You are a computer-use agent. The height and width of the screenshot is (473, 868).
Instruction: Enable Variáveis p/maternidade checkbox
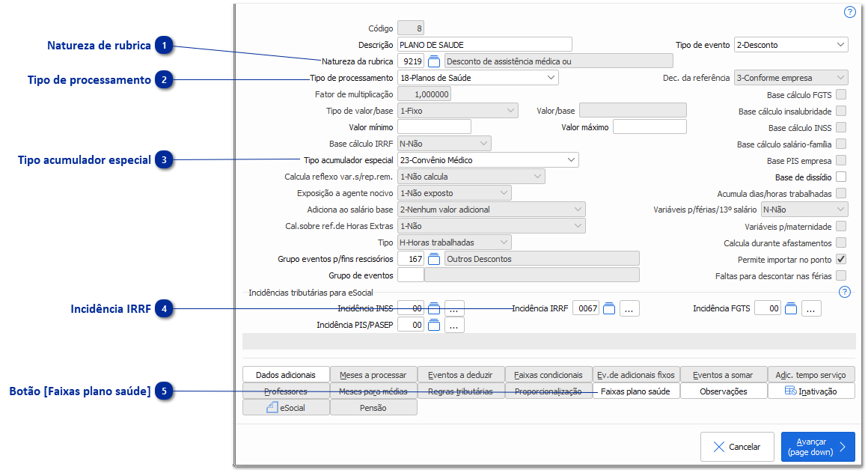tap(841, 226)
